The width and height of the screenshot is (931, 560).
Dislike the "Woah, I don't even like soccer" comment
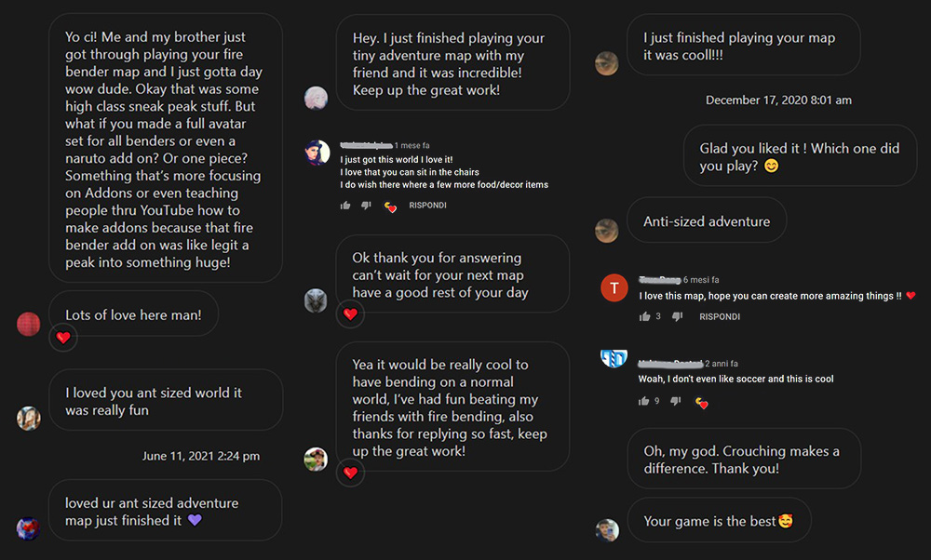point(677,400)
